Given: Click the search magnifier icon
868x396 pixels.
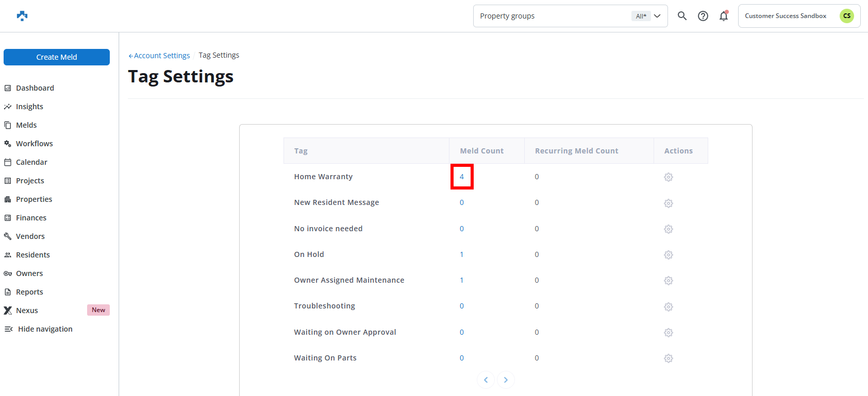Looking at the screenshot, I should pyautogui.click(x=682, y=16).
